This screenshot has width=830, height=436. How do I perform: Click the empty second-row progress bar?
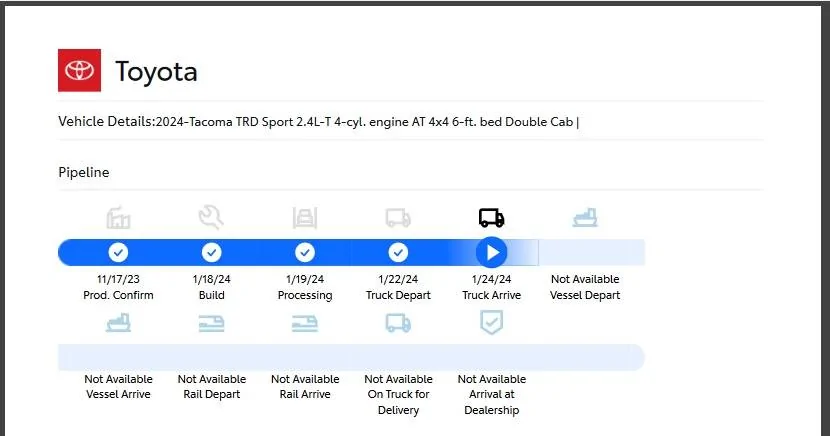point(350,357)
